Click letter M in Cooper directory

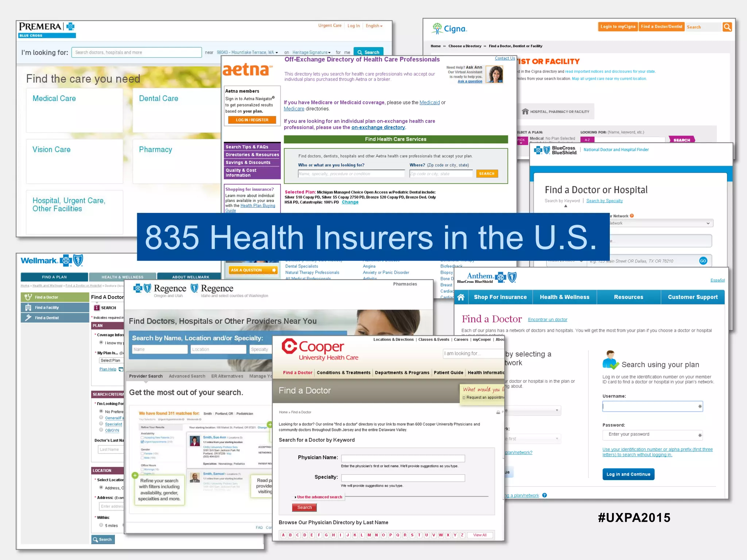pos(369,535)
